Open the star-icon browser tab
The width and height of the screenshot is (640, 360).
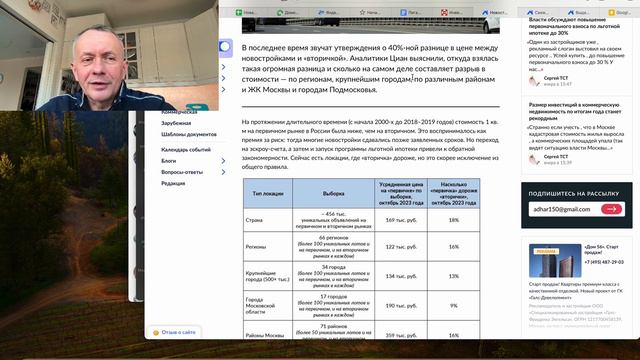click(369, 12)
